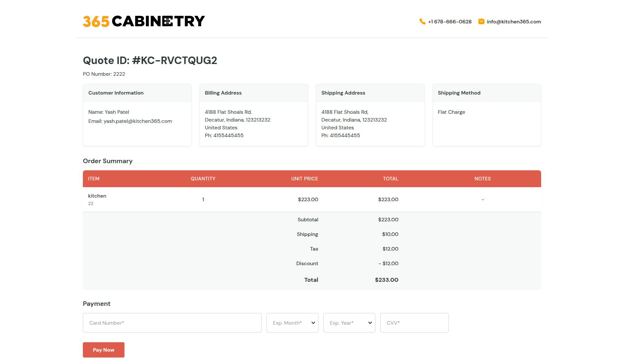Click the Exp. Month dropdown arrow
This screenshot has width=624, height=364.
click(313, 323)
